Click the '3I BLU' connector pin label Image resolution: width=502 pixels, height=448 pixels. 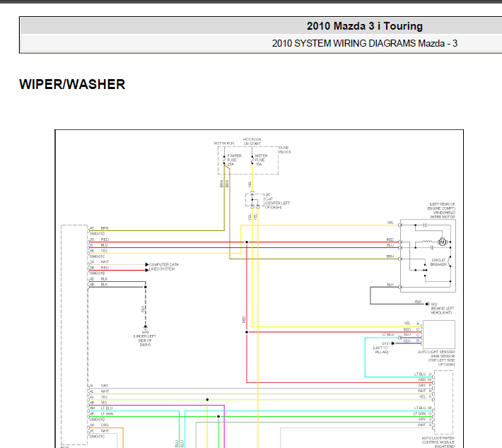coord(98,245)
